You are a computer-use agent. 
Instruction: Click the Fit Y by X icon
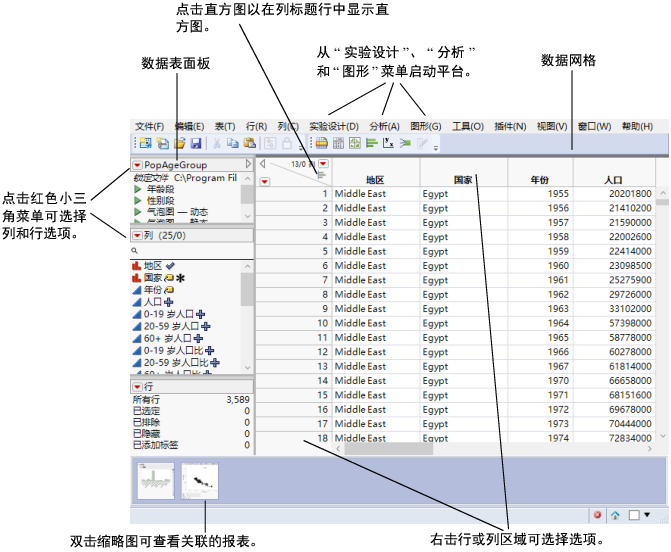click(388, 143)
